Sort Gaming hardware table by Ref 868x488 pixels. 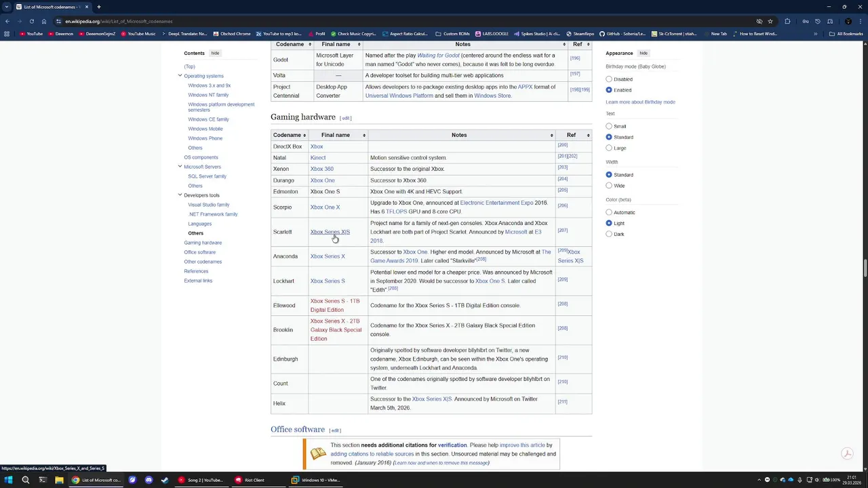[574, 135]
